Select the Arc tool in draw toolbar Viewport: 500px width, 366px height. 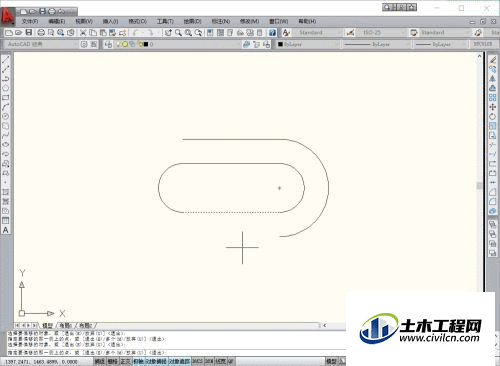(x=6, y=107)
